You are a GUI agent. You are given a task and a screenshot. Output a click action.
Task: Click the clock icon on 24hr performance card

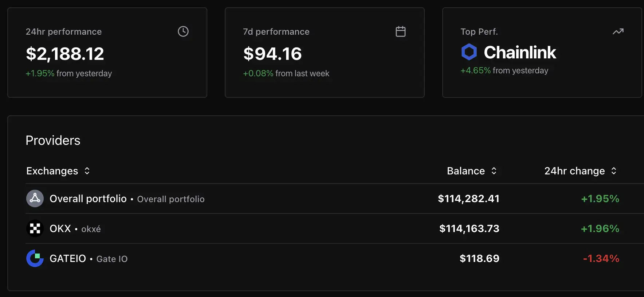coord(183,31)
